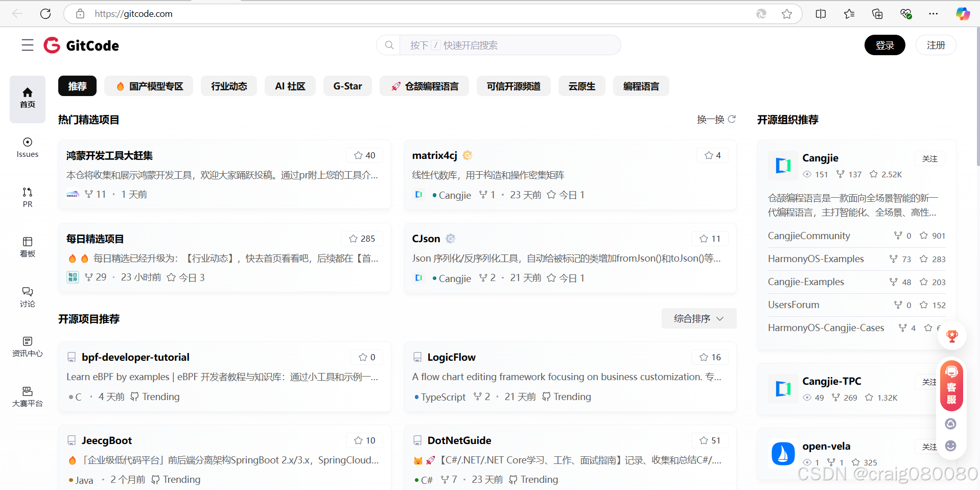Expand the 综合排序 sort dropdown
Viewport: 980px width, 490px height.
pyautogui.click(x=699, y=318)
